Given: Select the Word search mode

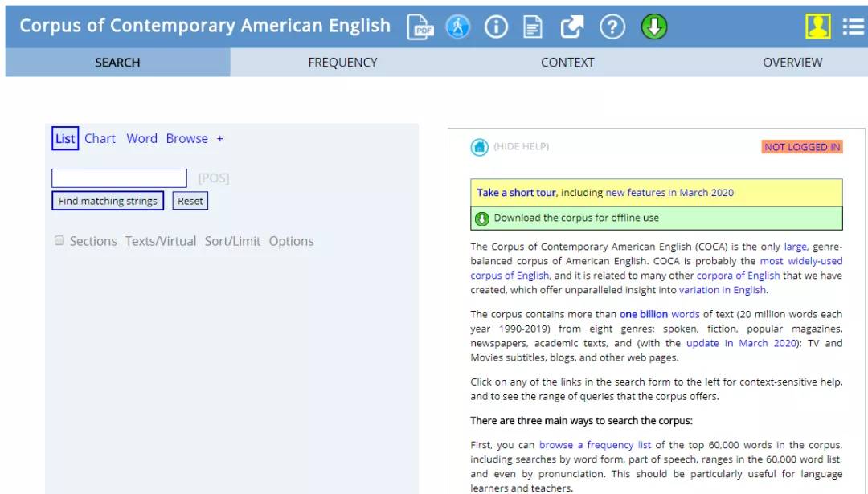Looking at the screenshot, I should pos(141,138).
